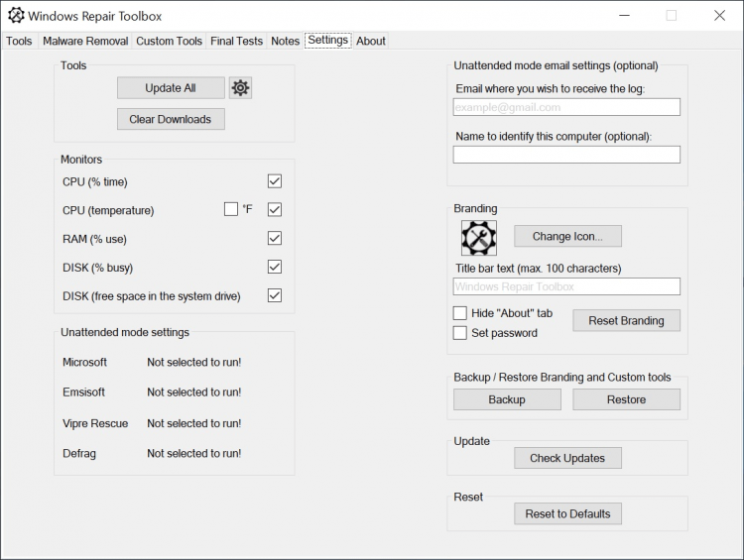Go to the Final Tests tab
744x560 pixels.
pyautogui.click(x=236, y=41)
